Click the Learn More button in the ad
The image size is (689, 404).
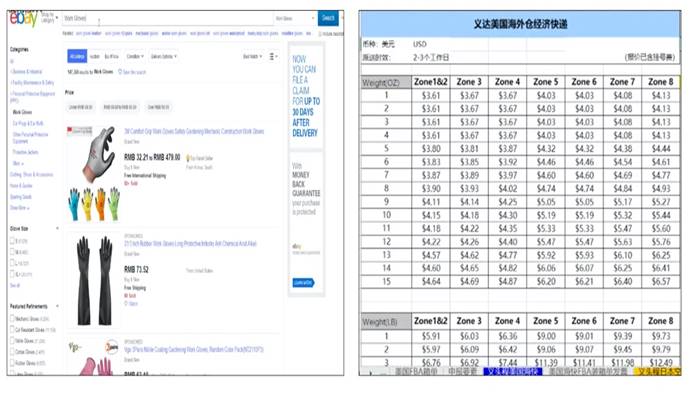pyautogui.click(x=303, y=282)
